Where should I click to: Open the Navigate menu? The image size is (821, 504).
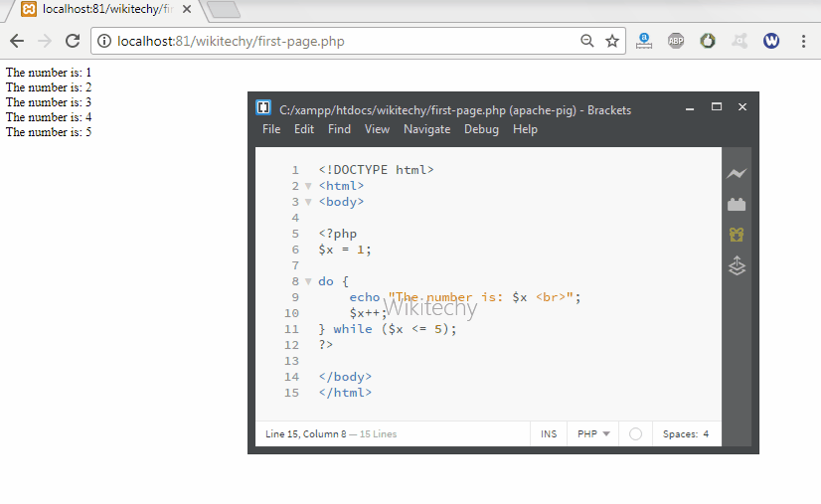(426, 129)
